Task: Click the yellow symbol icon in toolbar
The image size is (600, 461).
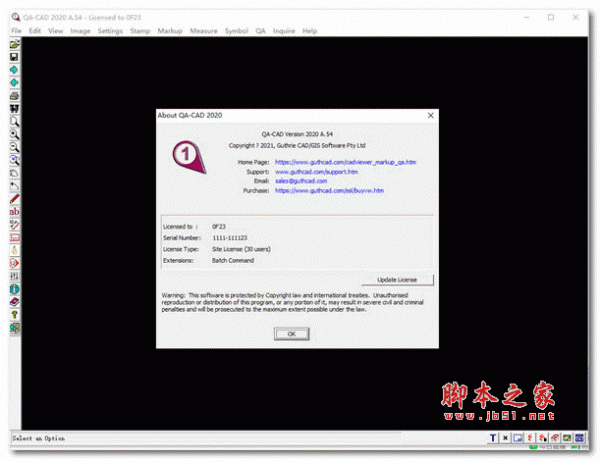Action: point(15,250)
